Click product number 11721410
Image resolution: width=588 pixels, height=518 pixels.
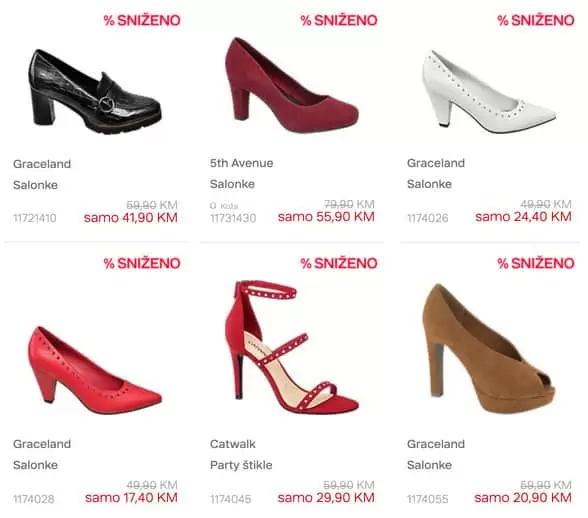click(x=34, y=218)
